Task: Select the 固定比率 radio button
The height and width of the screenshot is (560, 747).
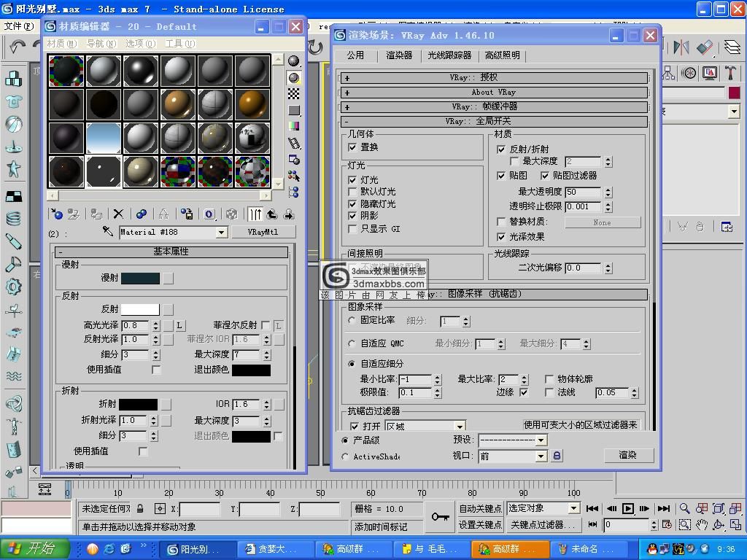Action: [352, 320]
